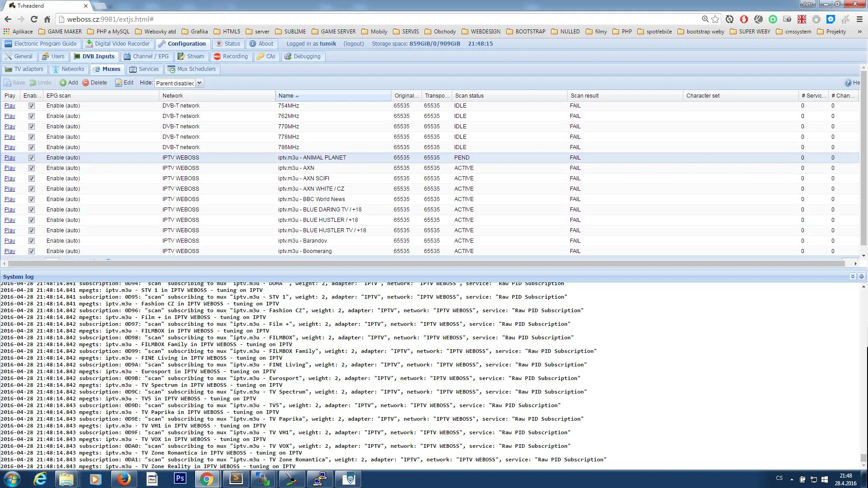Viewport: 868px width, 488px height.
Task: Open the Electronic Program Guide tab
Action: pos(41,44)
